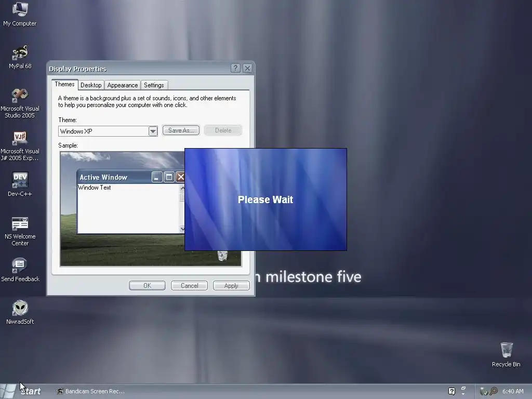The image size is (532, 399).
Task: Click Apply in Display Properties
Action: [x=231, y=286]
